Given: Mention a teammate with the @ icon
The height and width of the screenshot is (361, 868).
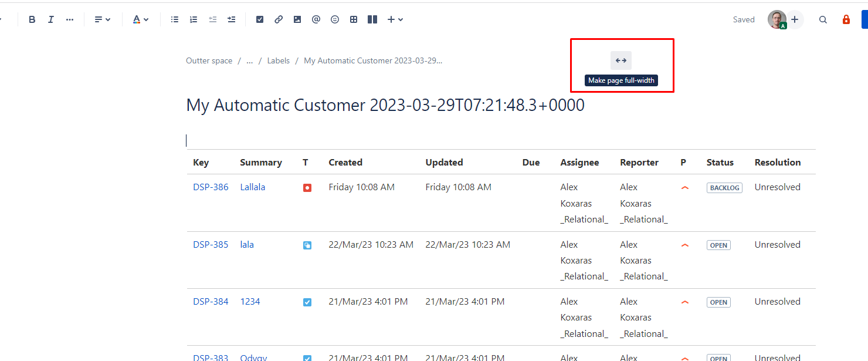Looking at the screenshot, I should 316,19.
